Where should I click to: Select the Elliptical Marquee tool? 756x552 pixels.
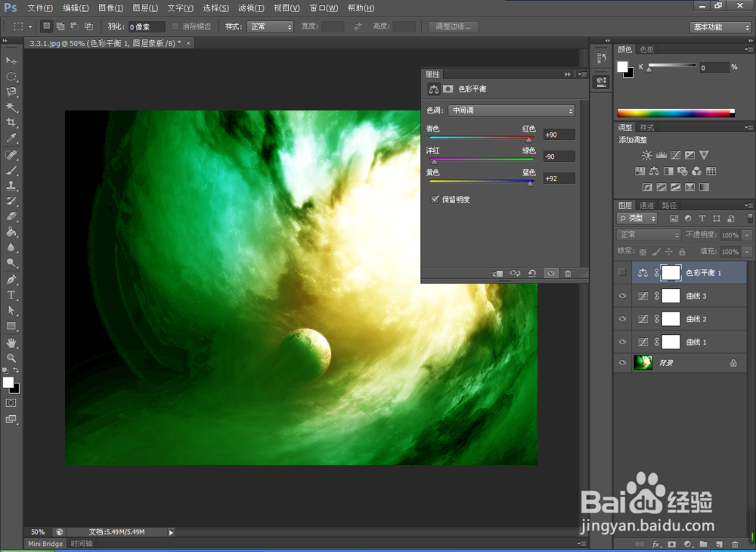11,76
